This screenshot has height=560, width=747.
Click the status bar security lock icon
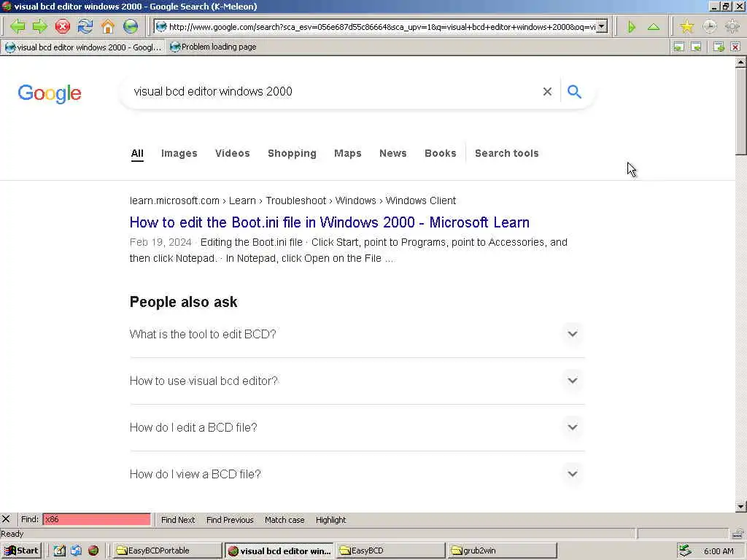(x=738, y=533)
